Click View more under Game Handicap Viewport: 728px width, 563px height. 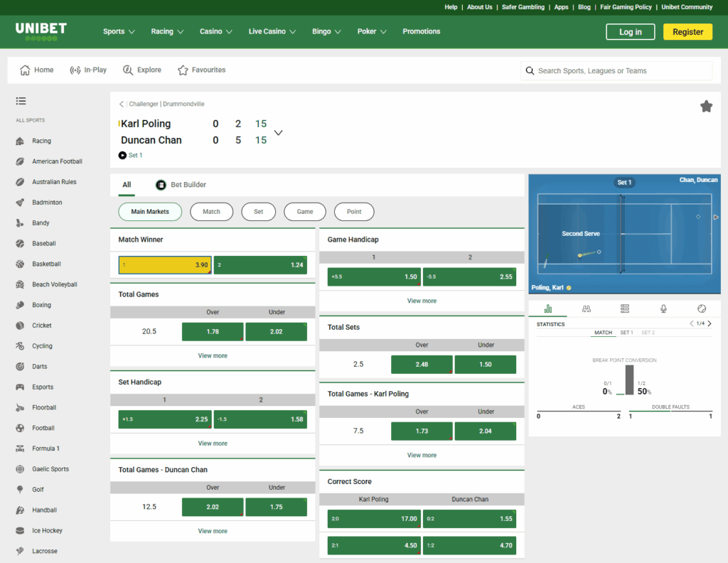[x=422, y=300]
